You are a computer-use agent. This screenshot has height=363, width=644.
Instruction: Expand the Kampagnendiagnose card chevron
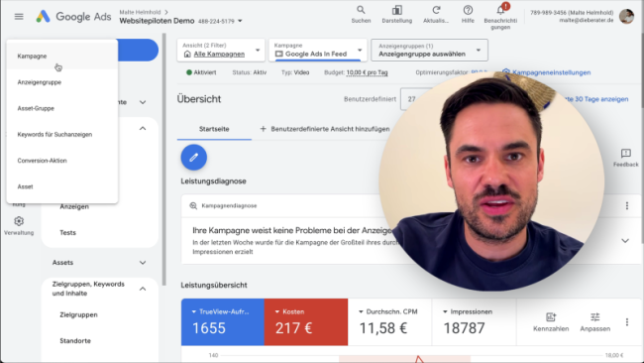coord(625,240)
